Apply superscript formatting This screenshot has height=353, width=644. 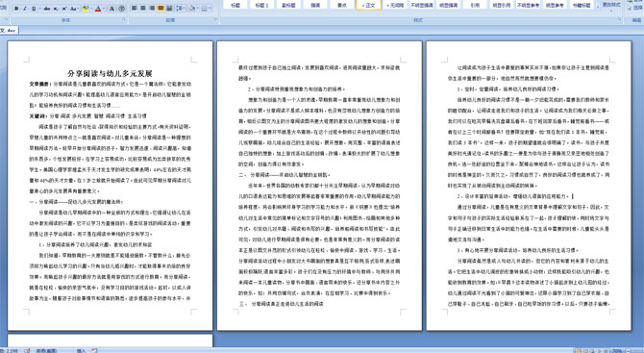[x=64, y=9]
